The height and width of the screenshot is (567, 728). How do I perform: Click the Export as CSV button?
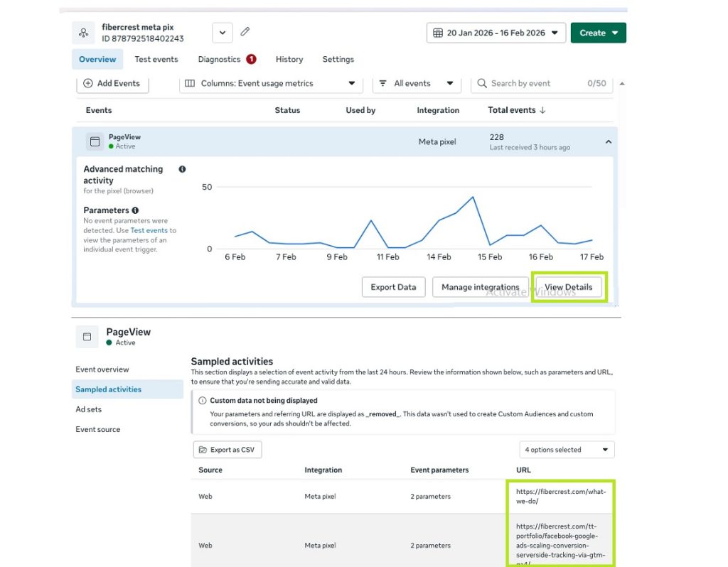click(227, 450)
